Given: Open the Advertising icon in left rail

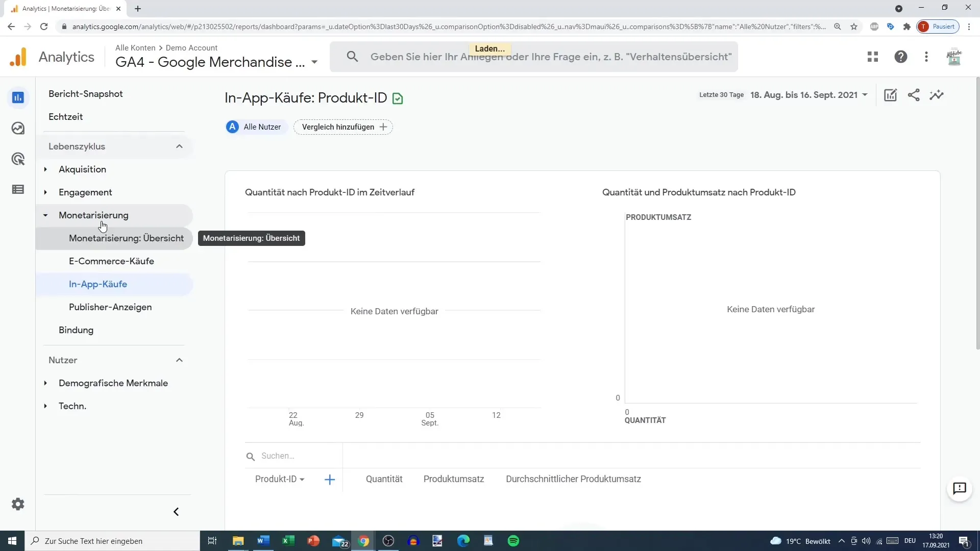Looking at the screenshot, I should [x=18, y=159].
